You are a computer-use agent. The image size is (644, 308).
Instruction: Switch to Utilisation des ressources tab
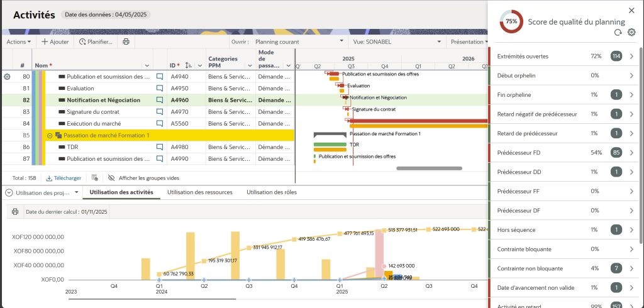tap(200, 192)
